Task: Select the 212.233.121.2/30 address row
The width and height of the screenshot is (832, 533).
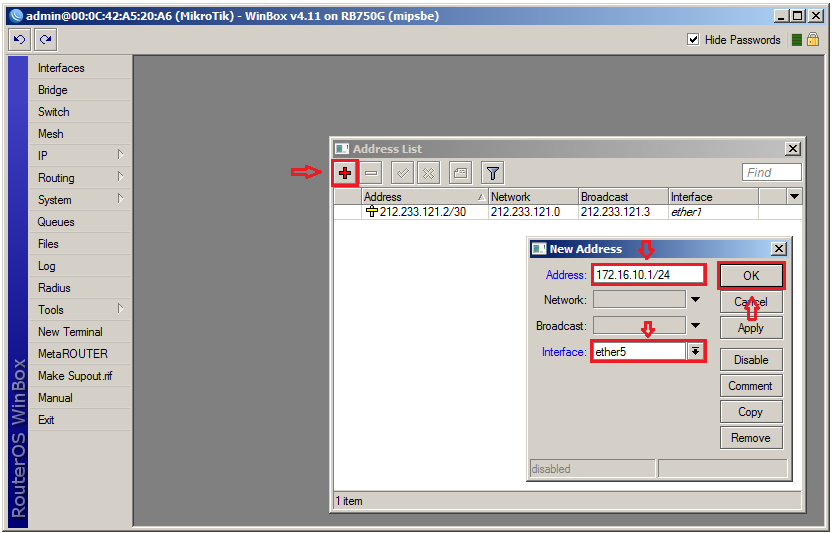Action: click(x=424, y=212)
